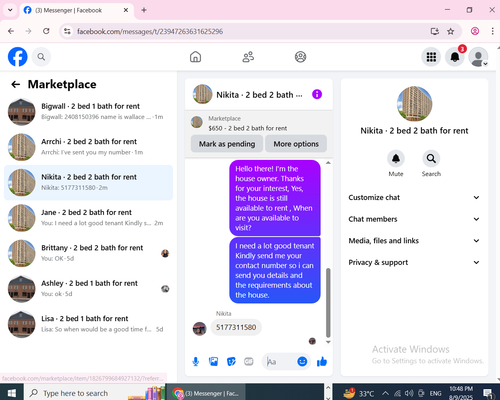This screenshot has height=400, width=500.
Task: Click the chat message scrollbar
Action: click(328, 303)
